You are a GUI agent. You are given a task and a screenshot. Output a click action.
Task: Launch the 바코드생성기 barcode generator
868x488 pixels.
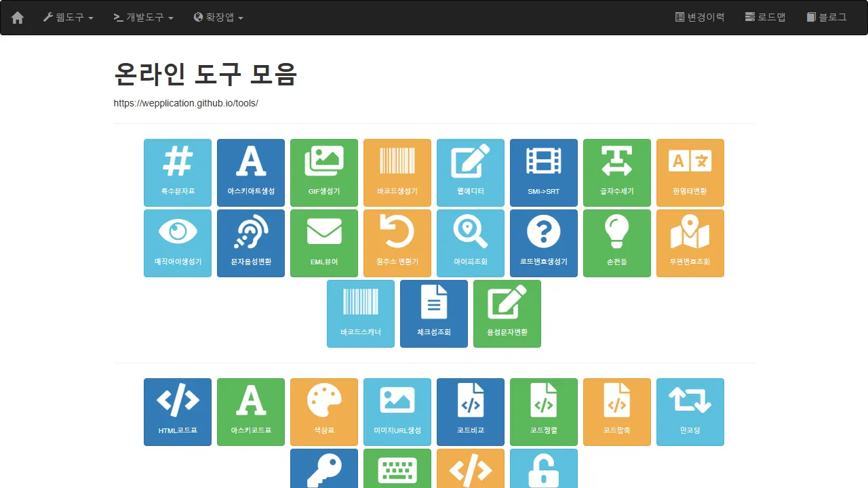pos(397,173)
